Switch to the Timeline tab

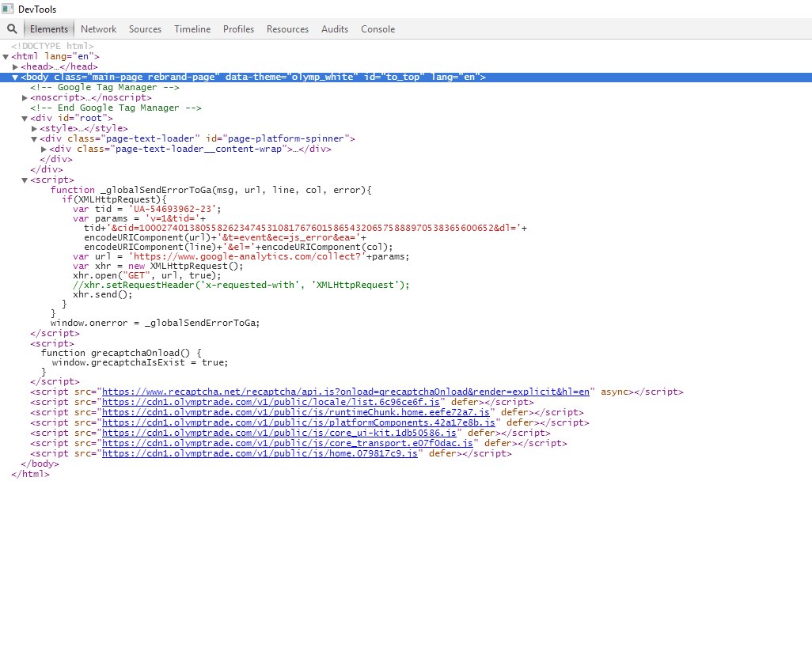[x=192, y=29]
